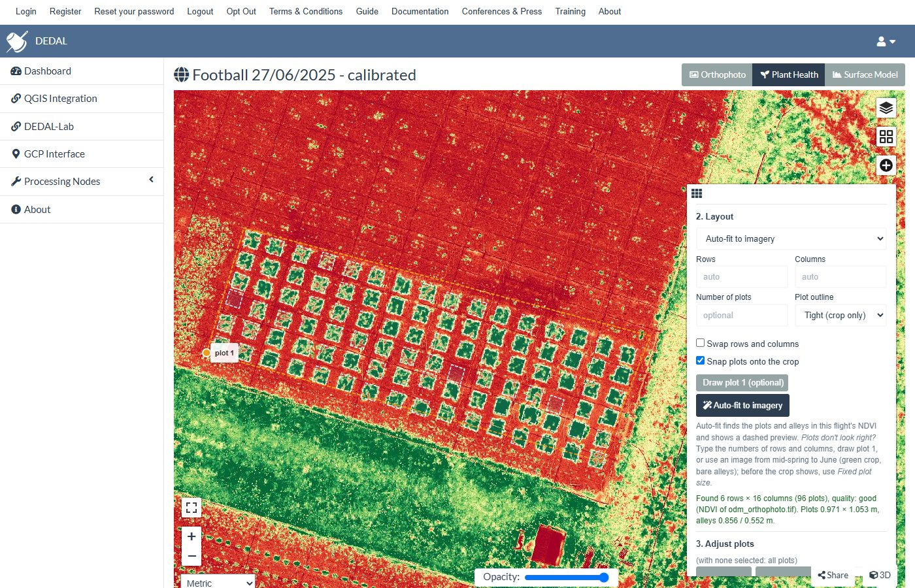The image size is (915, 588).
Task: Uncheck Snap plots onto the crop
Action: tap(700, 361)
